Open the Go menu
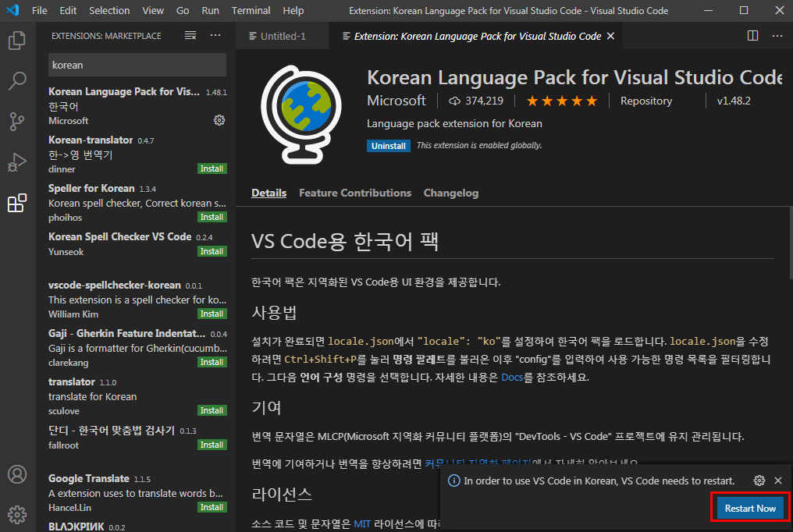 183,11
